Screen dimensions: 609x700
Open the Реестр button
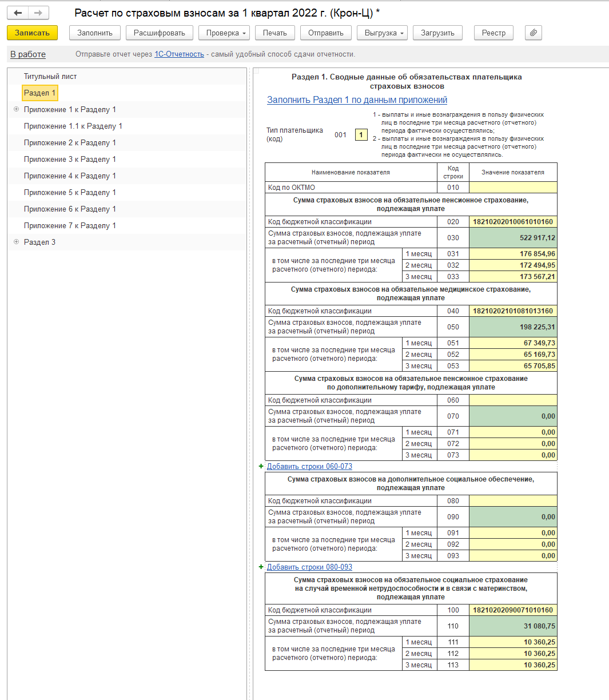click(x=493, y=33)
